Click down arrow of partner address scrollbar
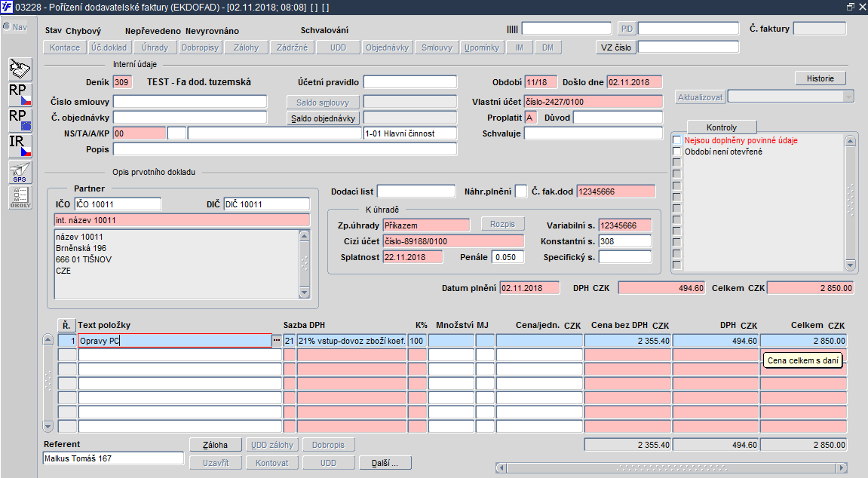The image size is (868, 478). click(x=304, y=293)
